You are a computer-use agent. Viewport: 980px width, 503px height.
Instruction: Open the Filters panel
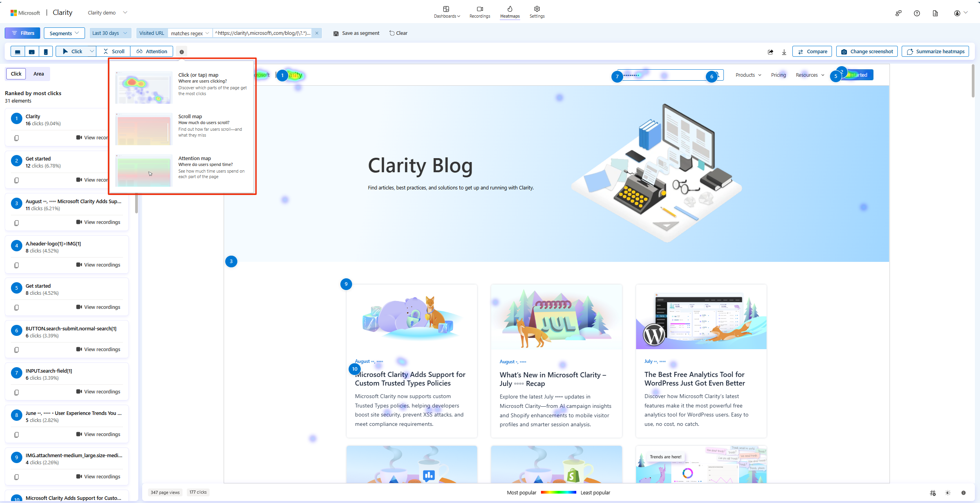click(x=23, y=33)
